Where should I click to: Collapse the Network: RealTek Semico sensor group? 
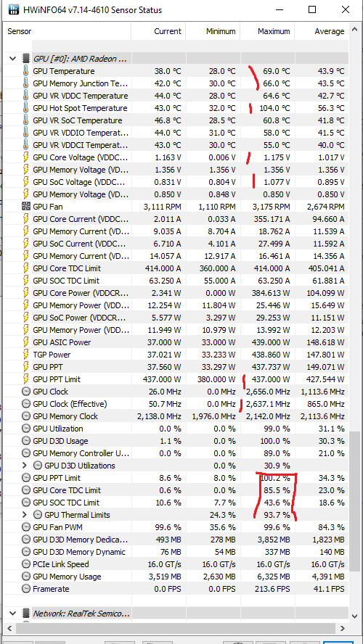click(13, 614)
